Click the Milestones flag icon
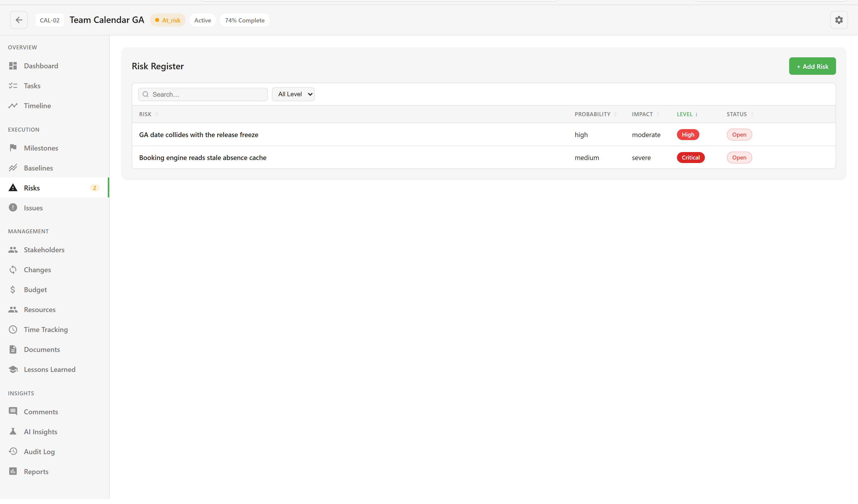This screenshot has width=858, height=504. click(13, 148)
